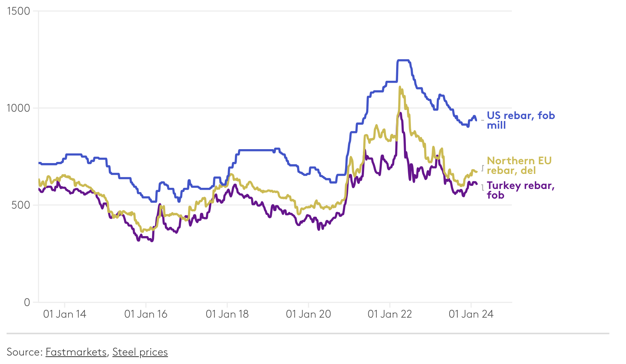Open the Steel prices source link
This screenshot has width=626, height=364.
pos(140,352)
